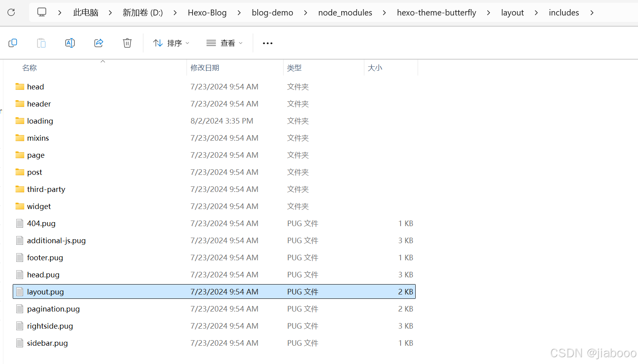The width and height of the screenshot is (638, 364).
Task: Click the file name sidebar.pug
Action: 47,343
